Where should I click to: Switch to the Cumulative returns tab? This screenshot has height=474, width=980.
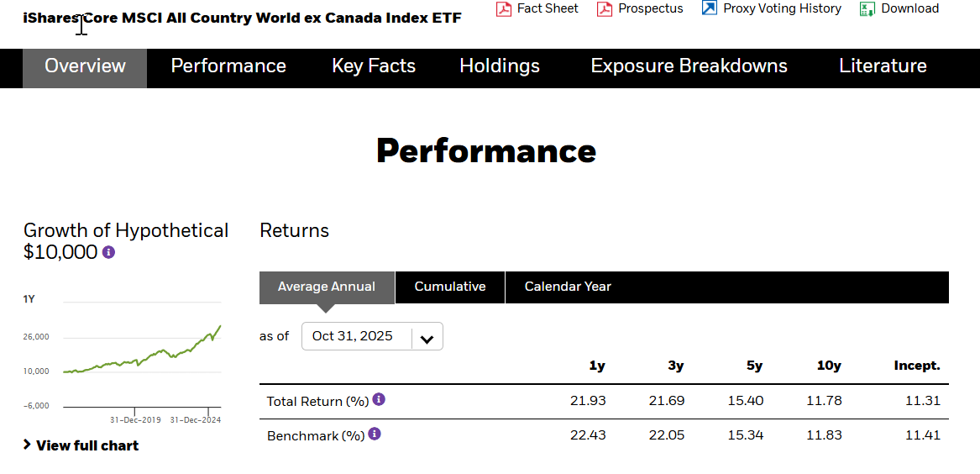point(450,287)
